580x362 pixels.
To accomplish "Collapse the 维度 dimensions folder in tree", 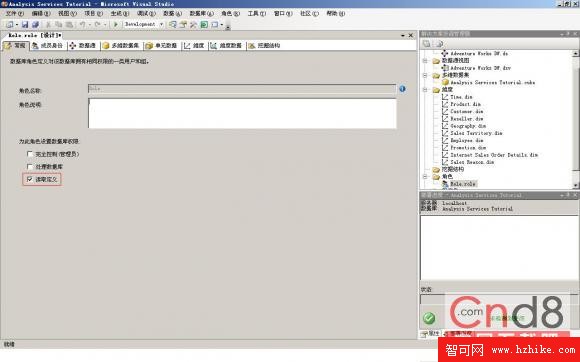I will [x=425, y=89].
